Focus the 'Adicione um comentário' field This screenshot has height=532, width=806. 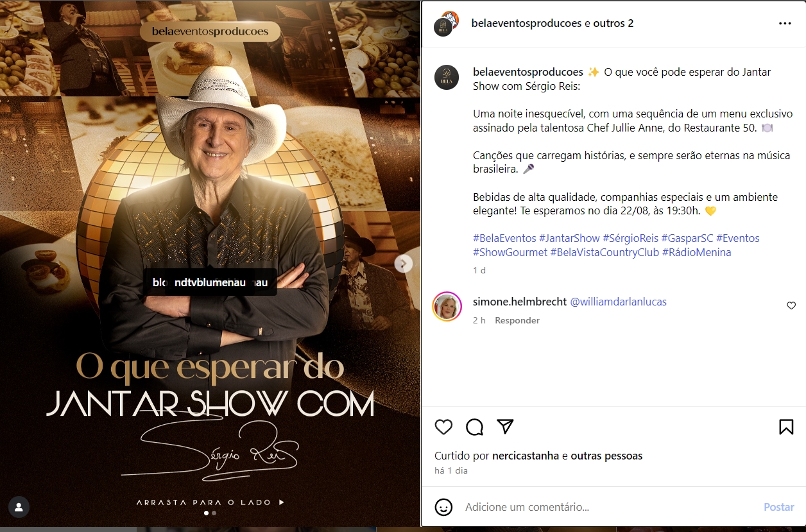click(x=610, y=507)
